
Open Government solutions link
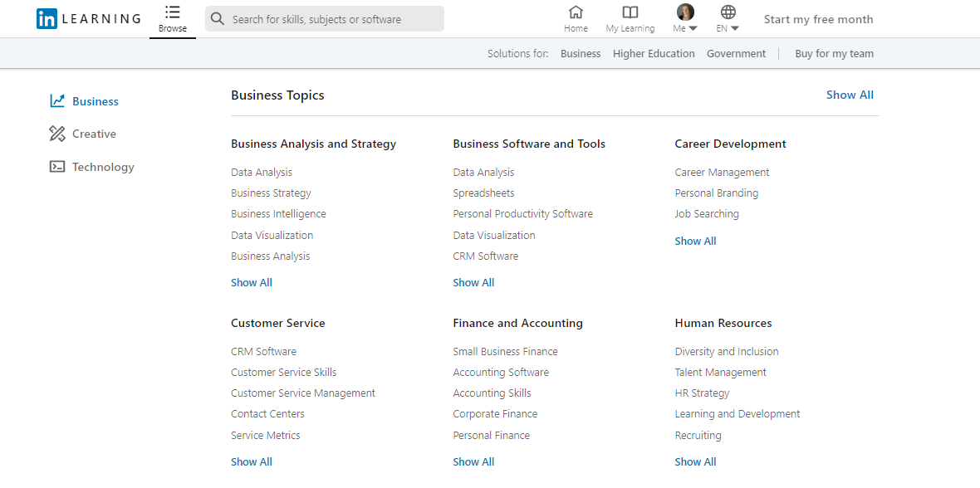coord(737,54)
